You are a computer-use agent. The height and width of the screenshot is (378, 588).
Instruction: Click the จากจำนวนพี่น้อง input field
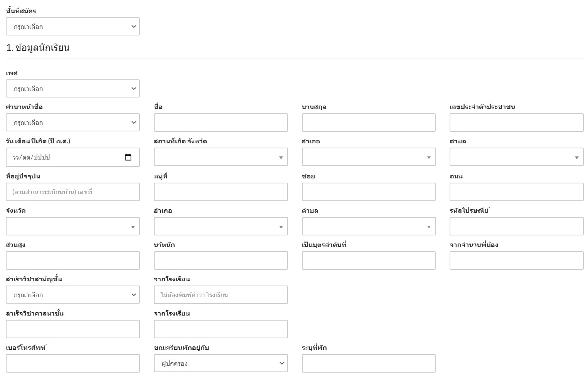pyautogui.click(x=517, y=260)
